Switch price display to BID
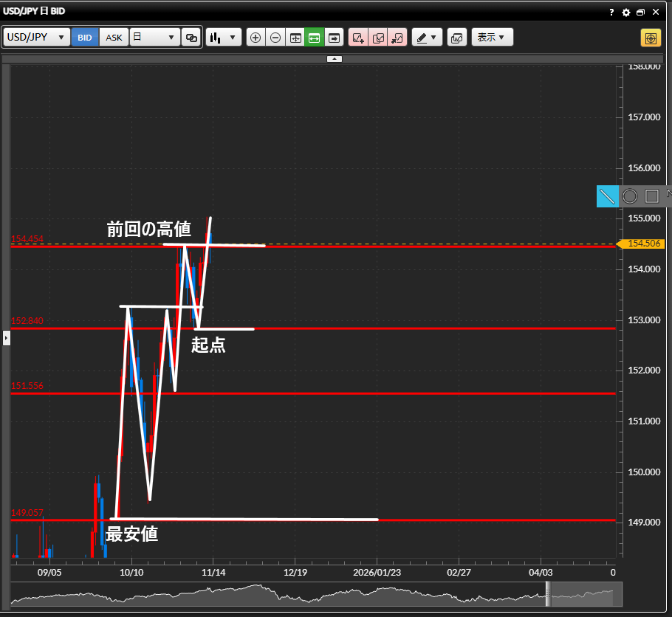The width and height of the screenshot is (672, 617). click(85, 38)
